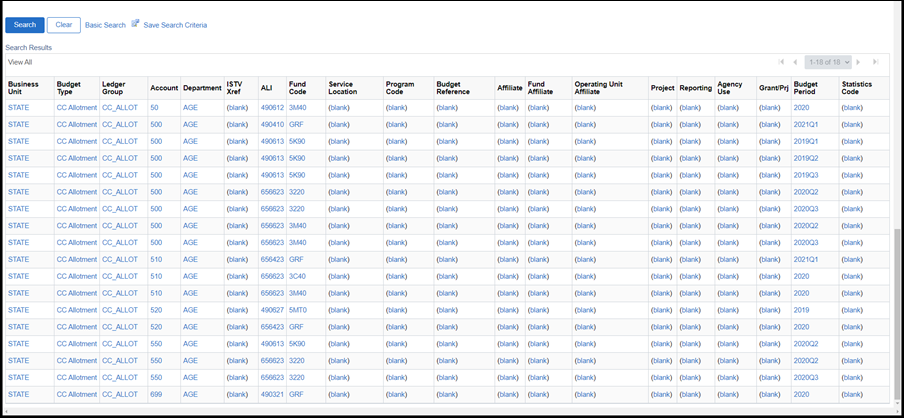Click the ISTV Xref column header
Screen dimensions: 904x418
235,88
